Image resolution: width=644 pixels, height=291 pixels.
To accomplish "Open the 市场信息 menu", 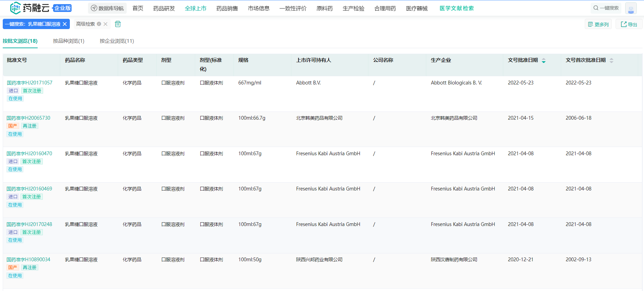I will (258, 8).
